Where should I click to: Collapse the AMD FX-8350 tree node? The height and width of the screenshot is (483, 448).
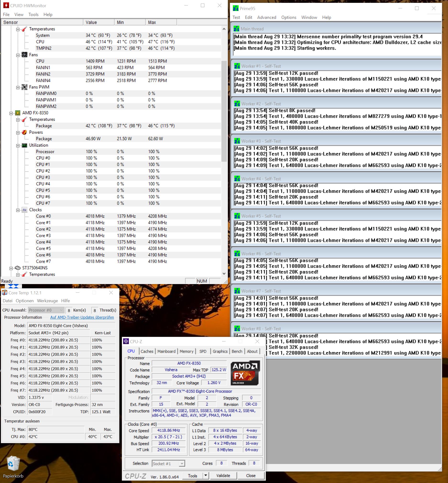(x=11, y=113)
